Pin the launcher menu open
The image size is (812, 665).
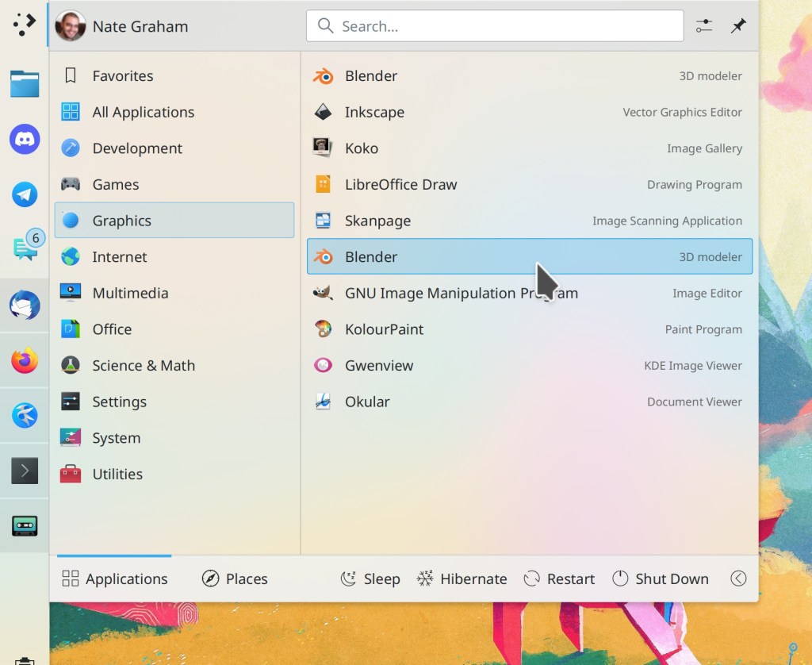pyautogui.click(x=738, y=26)
